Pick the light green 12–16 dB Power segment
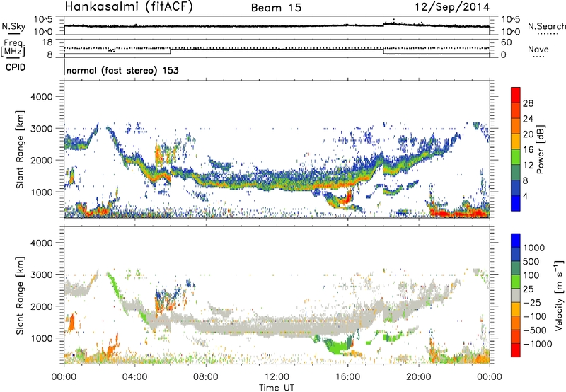 pyautogui.click(x=516, y=157)
